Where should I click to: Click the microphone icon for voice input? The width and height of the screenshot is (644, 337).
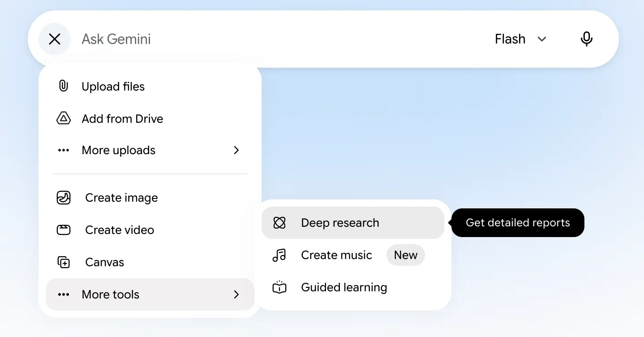(586, 39)
